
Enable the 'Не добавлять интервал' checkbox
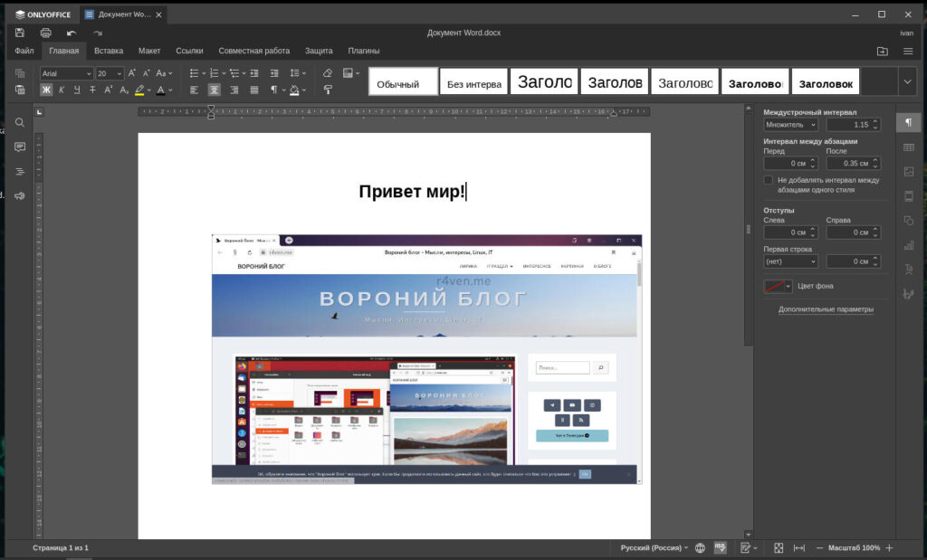[769, 180]
